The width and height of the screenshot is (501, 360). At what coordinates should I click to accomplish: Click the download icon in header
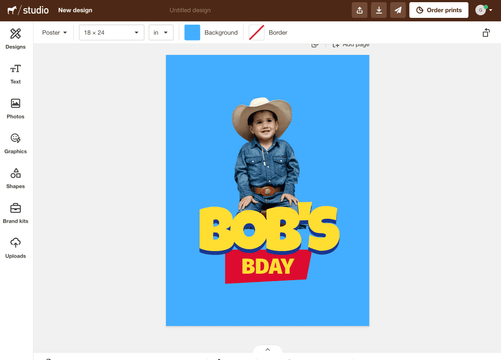[379, 10]
